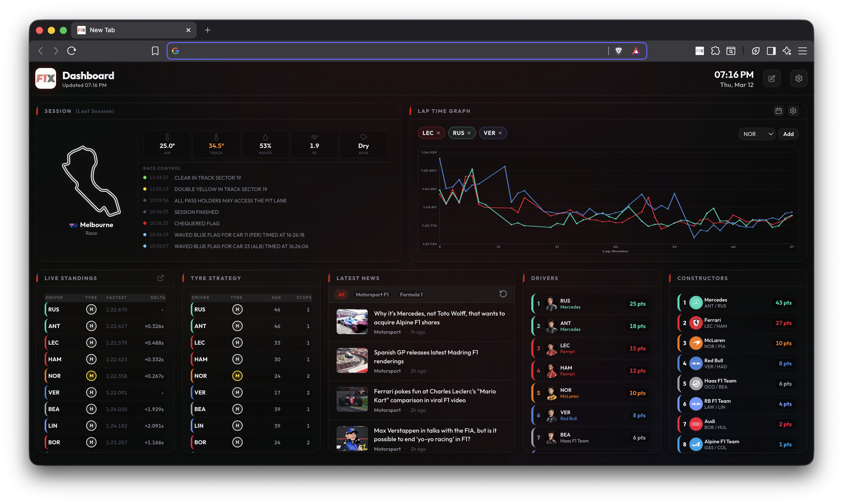Viewport: 843px width, 504px height.
Task: Open Brave Shields in the address bar
Action: coord(618,51)
